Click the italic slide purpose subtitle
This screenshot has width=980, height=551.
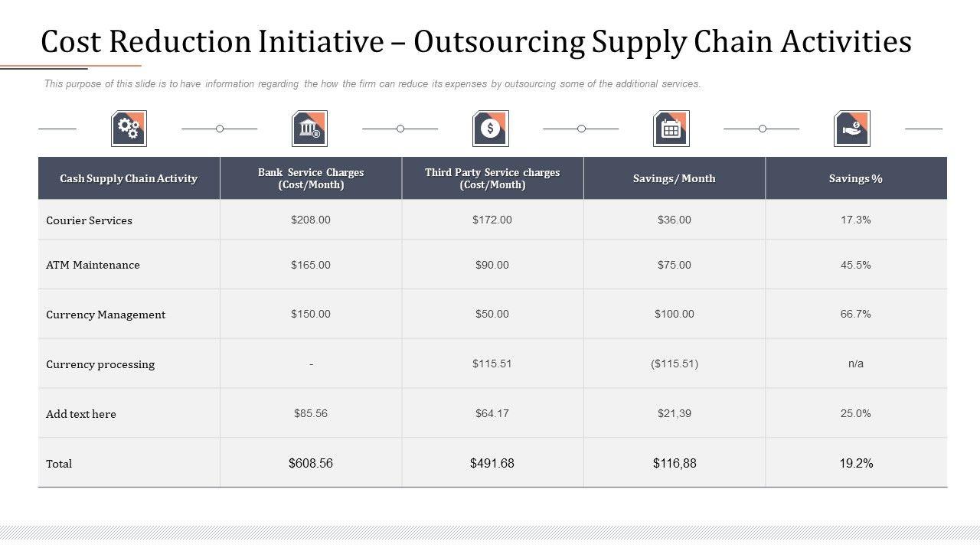(x=372, y=84)
